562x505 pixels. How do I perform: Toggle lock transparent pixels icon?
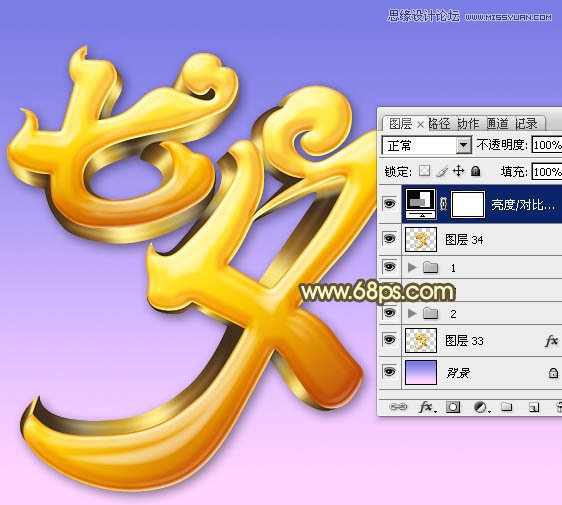(424, 171)
